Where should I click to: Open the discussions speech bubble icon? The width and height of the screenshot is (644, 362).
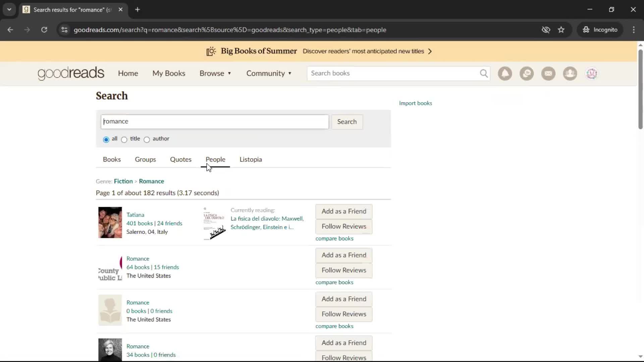(x=527, y=73)
